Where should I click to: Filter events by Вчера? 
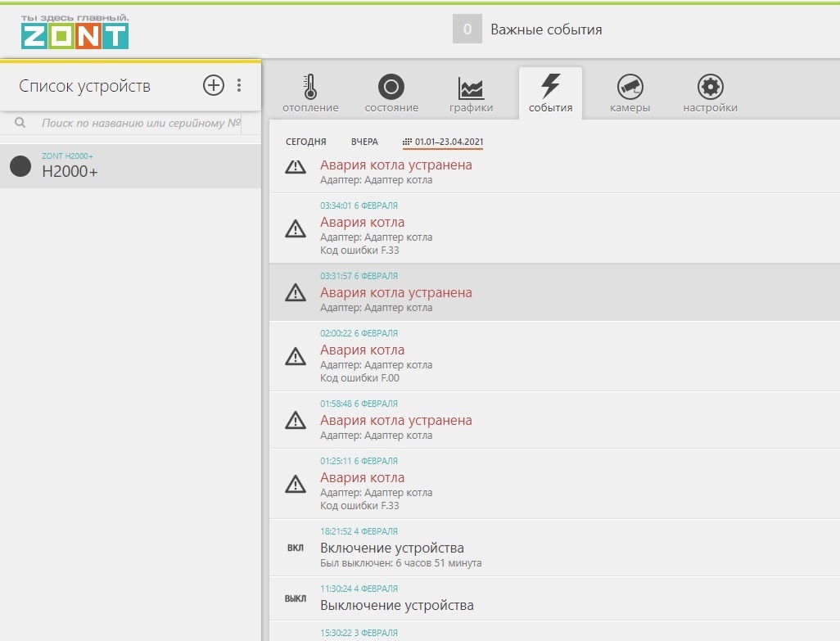(364, 142)
